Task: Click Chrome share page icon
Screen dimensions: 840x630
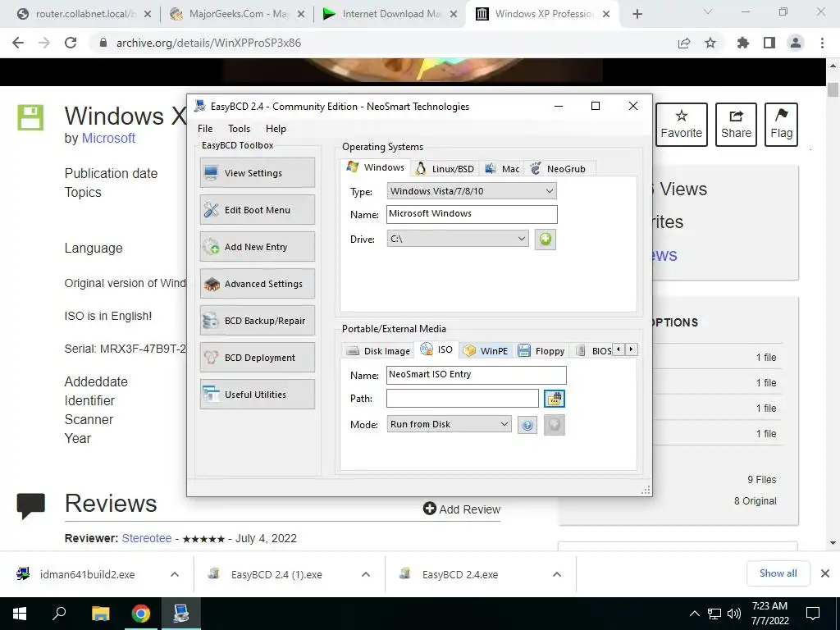Action: tap(683, 43)
